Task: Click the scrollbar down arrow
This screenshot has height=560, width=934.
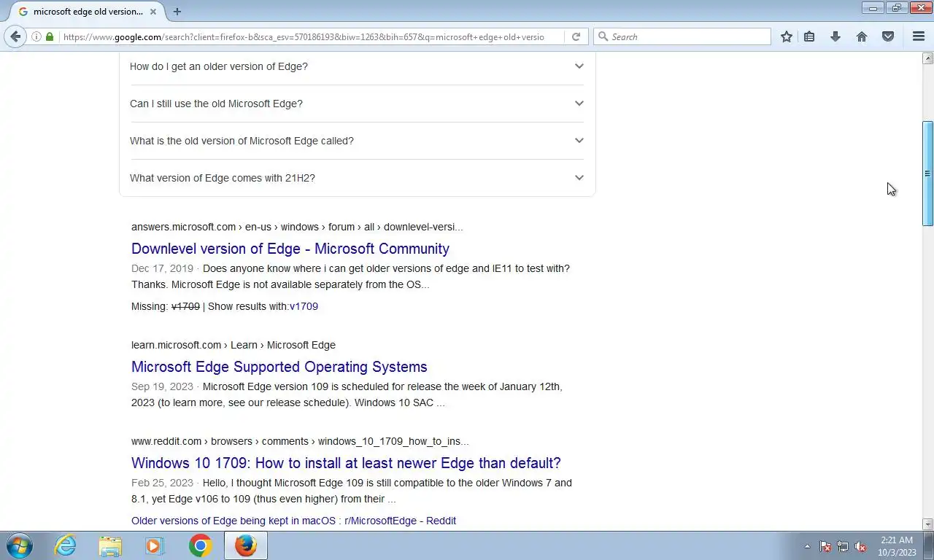Action: coord(927,524)
